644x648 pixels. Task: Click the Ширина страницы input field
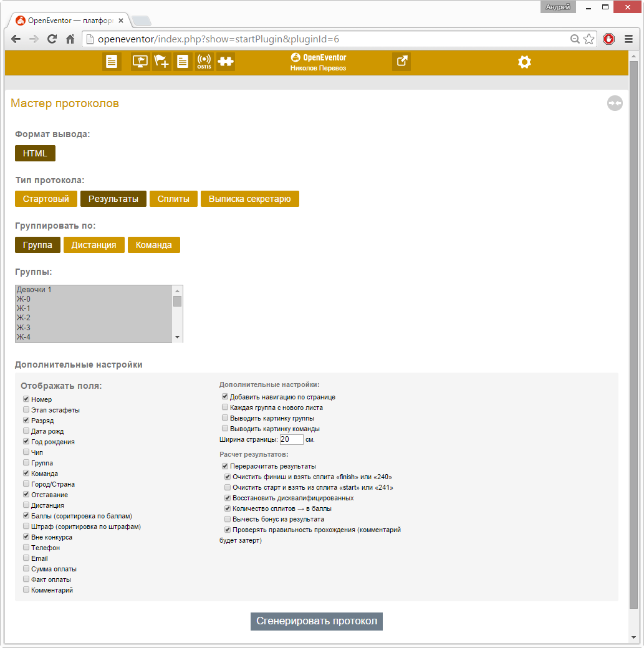pyautogui.click(x=292, y=439)
